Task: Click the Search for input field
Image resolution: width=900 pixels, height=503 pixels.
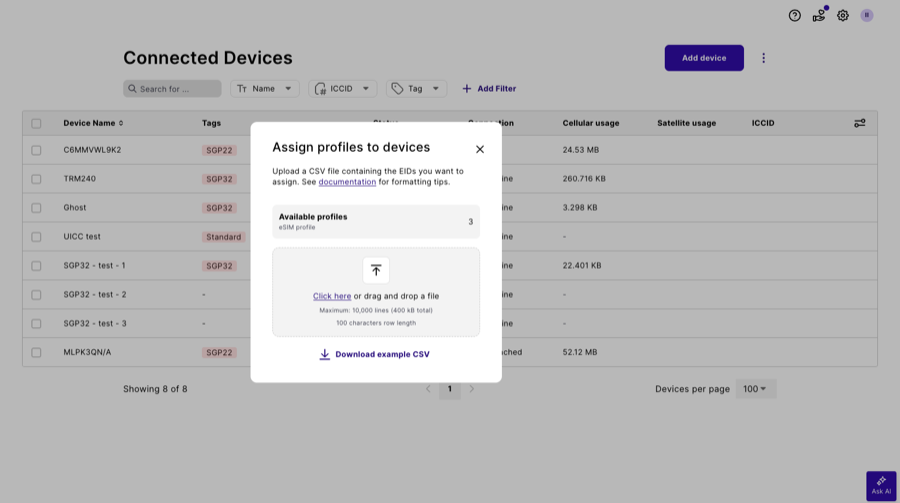Action: 172,88
